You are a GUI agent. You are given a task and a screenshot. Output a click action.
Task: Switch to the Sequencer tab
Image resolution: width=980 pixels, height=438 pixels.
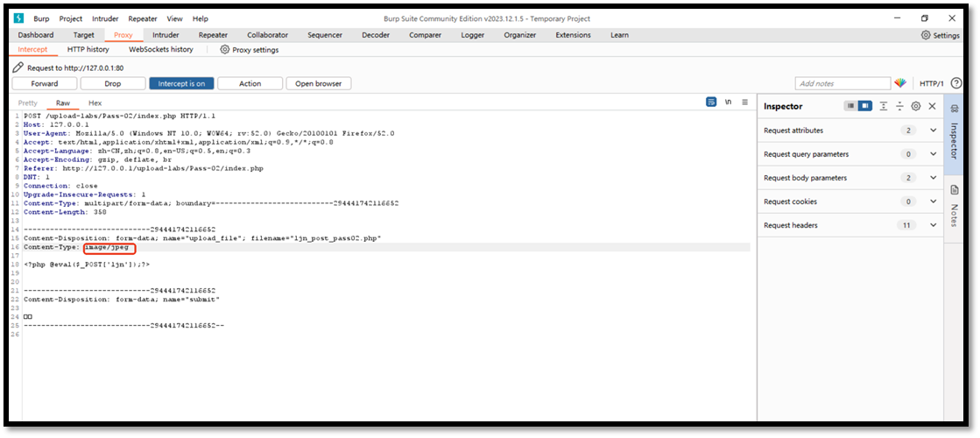pyautogui.click(x=325, y=35)
